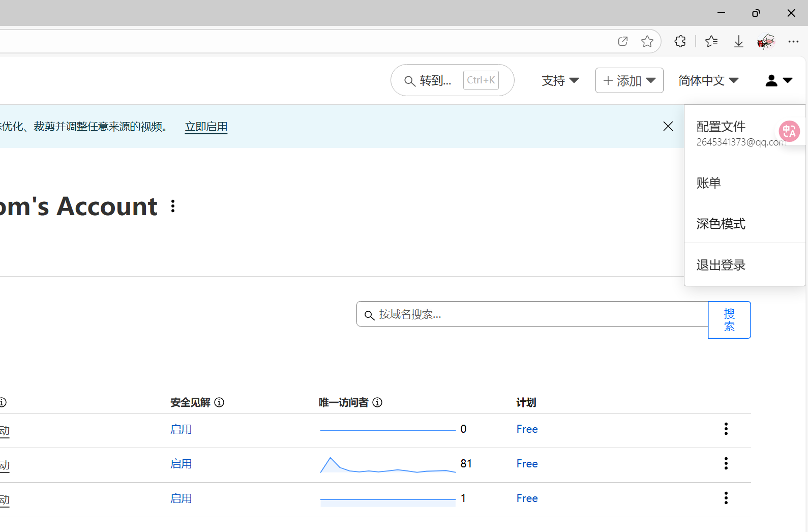Click the 立即启用 link in banner
This screenshot has width=808, height=532.
[x=206, y=127]
